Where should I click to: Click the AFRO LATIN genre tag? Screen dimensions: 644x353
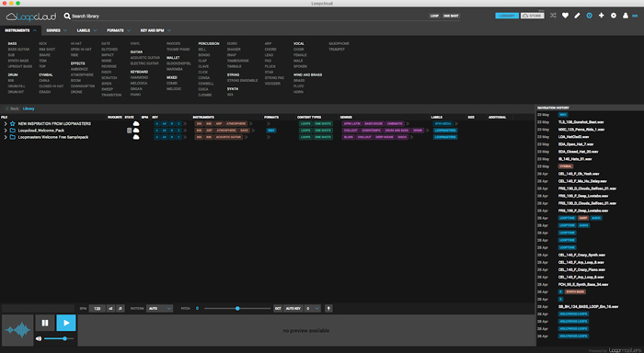pos(352,123)
